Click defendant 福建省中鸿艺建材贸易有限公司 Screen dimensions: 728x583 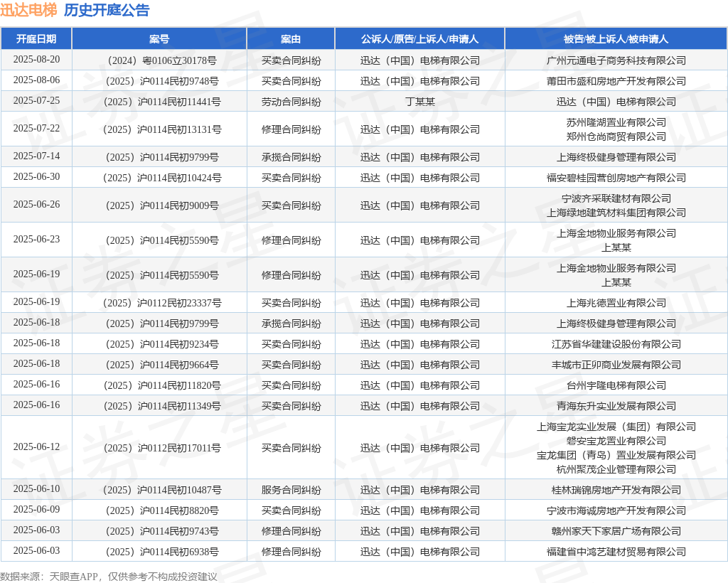pos(616,552)
